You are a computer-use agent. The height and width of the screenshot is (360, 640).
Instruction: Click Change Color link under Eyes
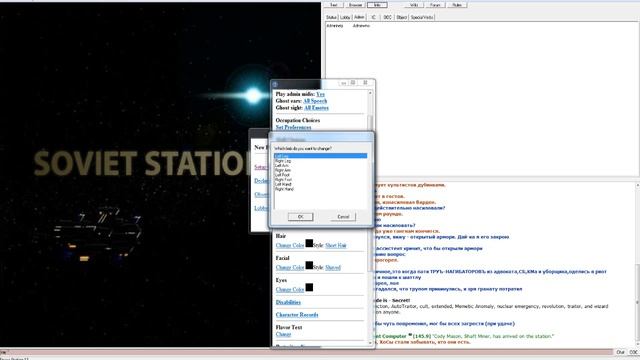tap(290, 289)
